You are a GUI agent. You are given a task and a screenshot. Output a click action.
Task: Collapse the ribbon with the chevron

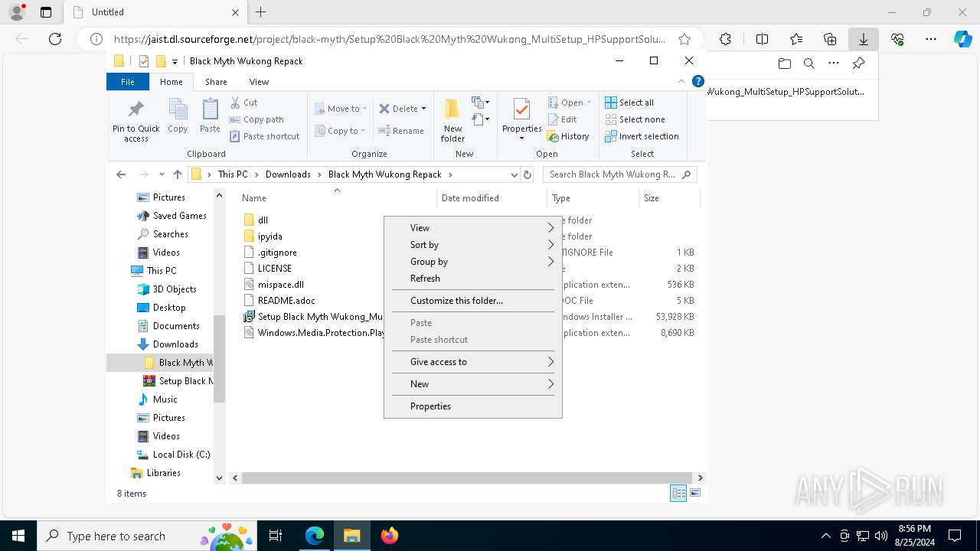[x=681, y=81]
